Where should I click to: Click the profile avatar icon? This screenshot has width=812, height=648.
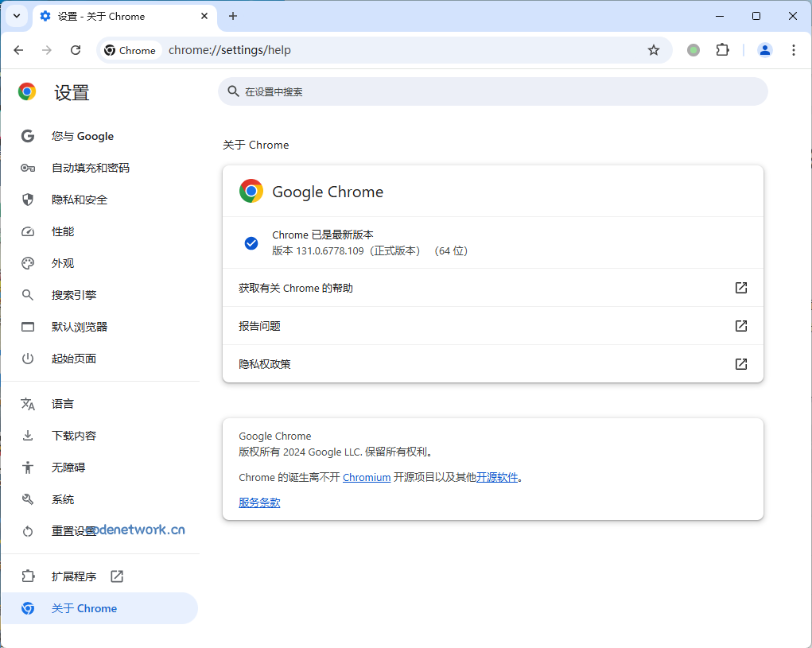pyautogui.click(x=764, y=49)
